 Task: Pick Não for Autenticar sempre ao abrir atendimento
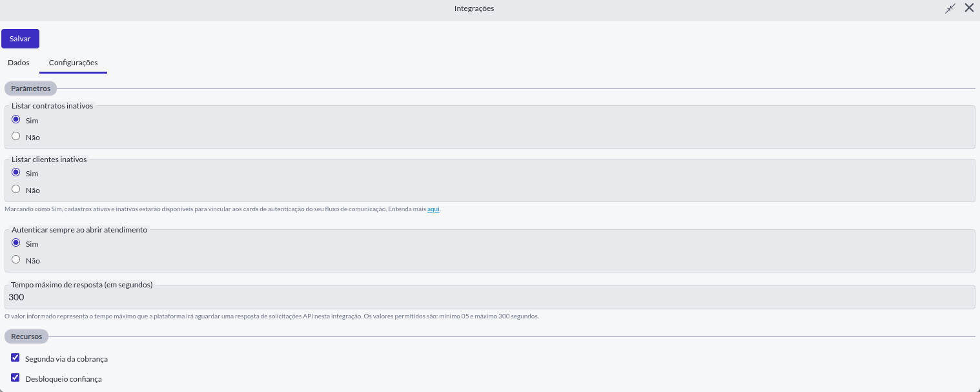pos(16,260)
